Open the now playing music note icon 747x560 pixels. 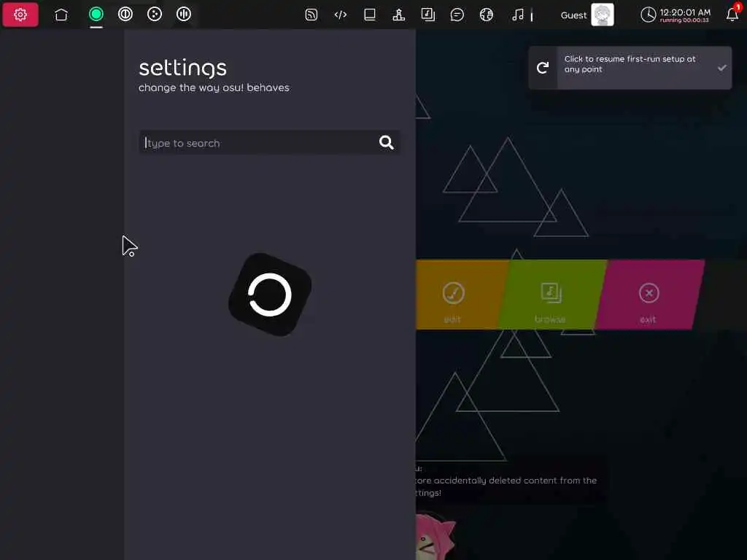click(x=518, y=15)
